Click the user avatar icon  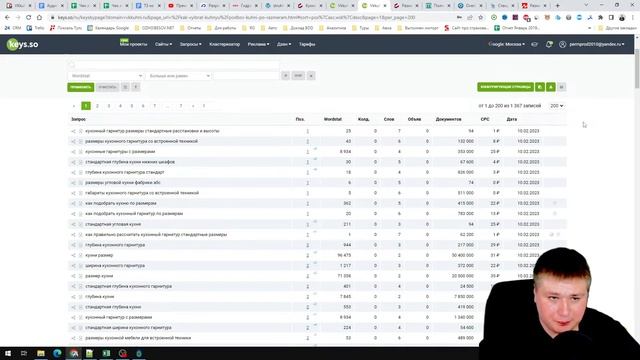click(562, 44)
